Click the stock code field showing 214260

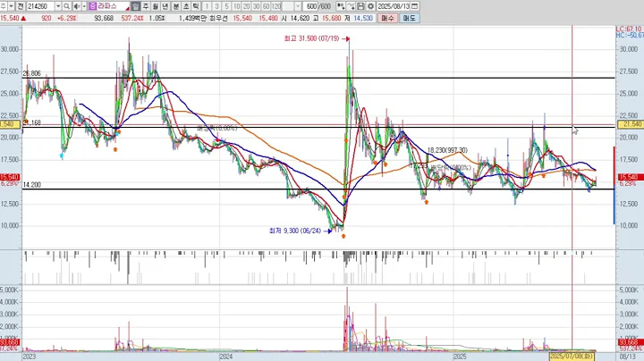[40, 6]
